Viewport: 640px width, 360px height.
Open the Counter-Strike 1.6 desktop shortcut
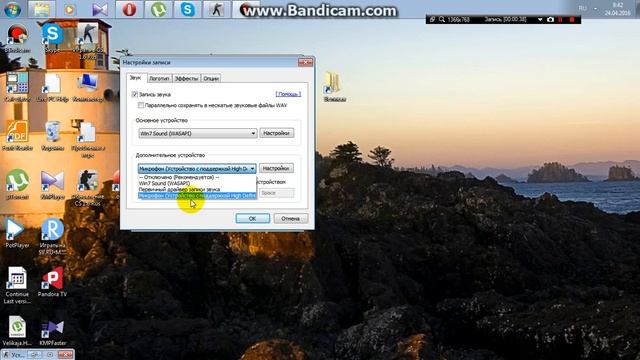[88, 41]
